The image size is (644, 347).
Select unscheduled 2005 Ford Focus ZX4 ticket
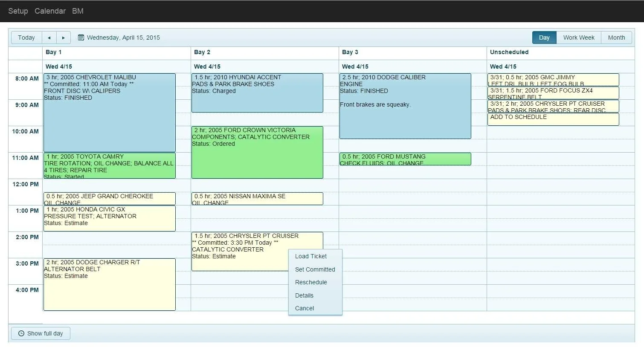(x=553, y=93)
